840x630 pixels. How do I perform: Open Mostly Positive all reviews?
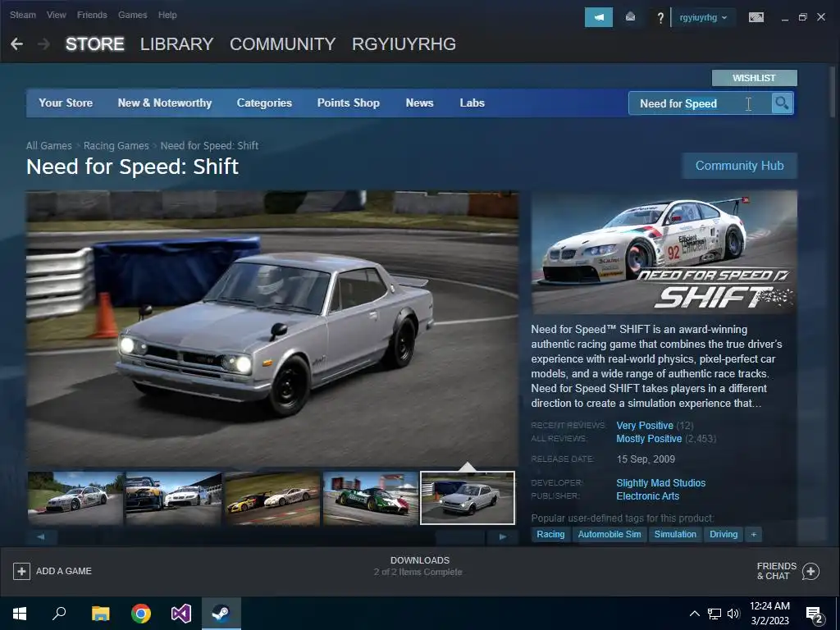pyautogui.click(x=649, y=439)
